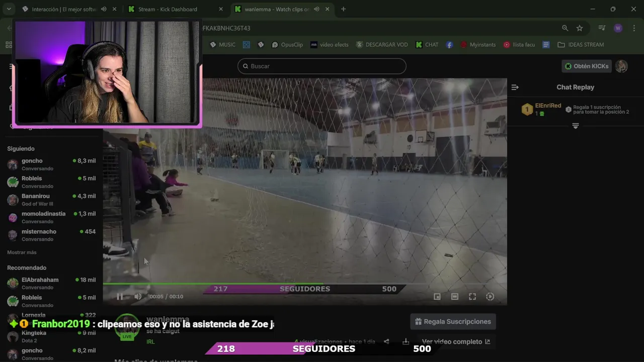The image size is (644, 362).
Task: Open Kick user avatar menu
Action: point(621,66)
